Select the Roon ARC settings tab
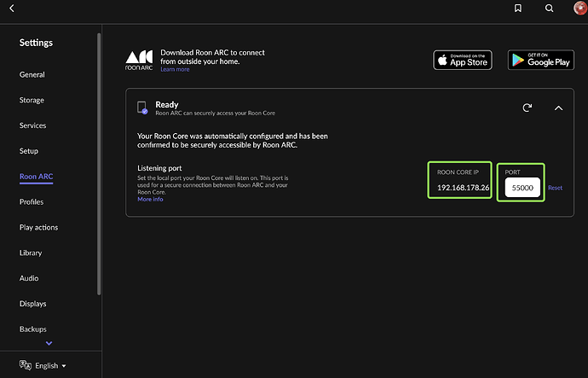This screenshot has width=588, height=378. tap(36, 177)
